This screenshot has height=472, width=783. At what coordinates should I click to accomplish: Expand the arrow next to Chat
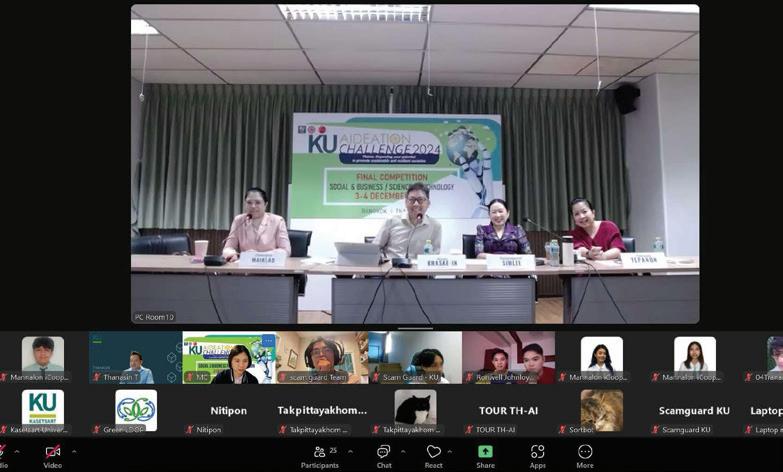(x=403, y=452)
